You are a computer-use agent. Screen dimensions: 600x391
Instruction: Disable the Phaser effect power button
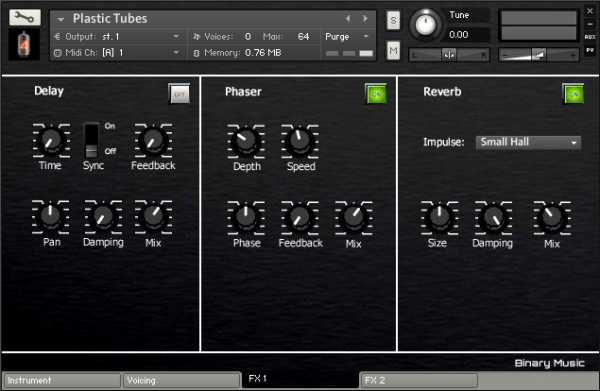[x=376, y=94]
